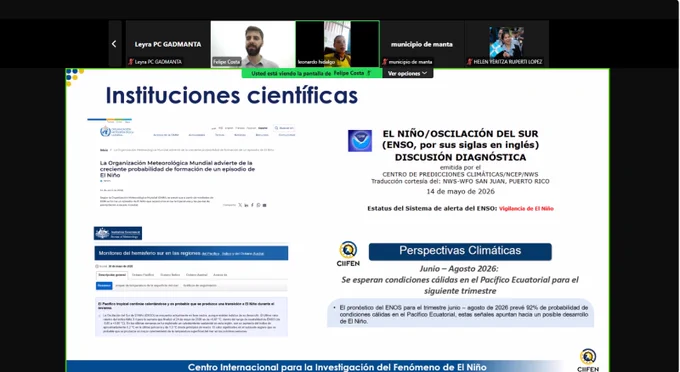Click the CIIFEN logo beside Perspectivas Climáticas
680x372 pixels.
[348, 254]
